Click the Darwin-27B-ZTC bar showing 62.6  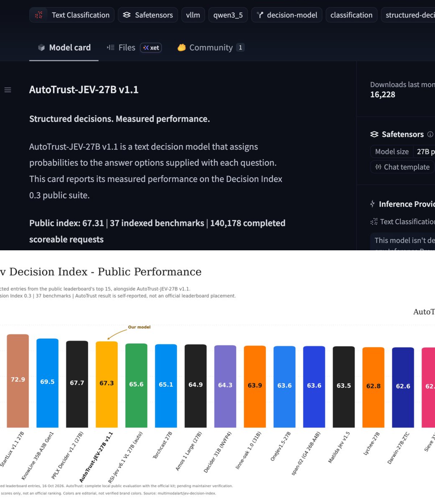pyautogui.click(x=403, y=388)
